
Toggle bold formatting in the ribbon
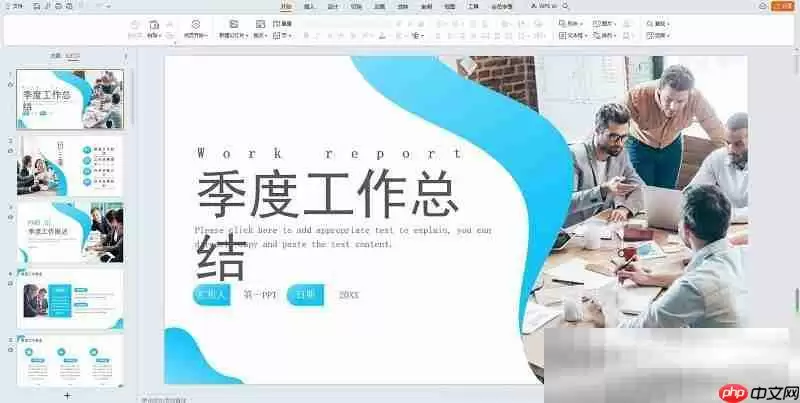306,36
